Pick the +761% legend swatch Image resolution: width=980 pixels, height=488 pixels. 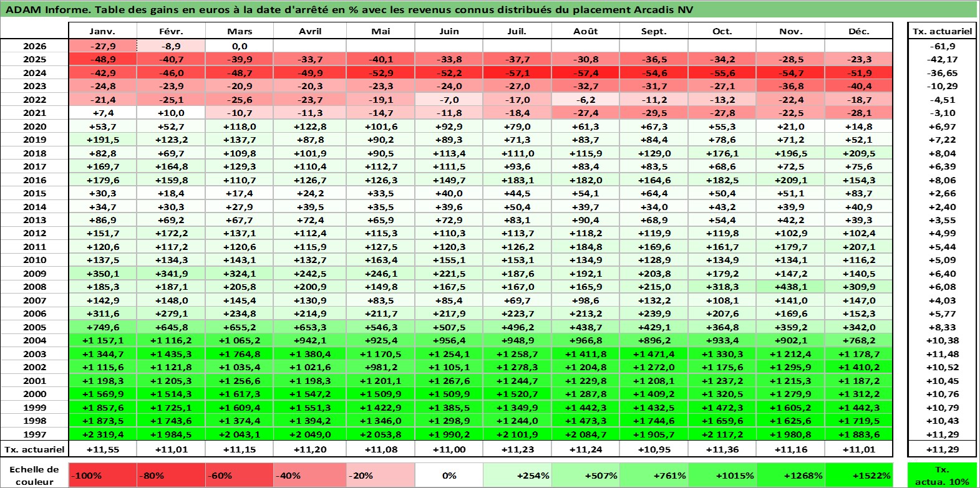[654, 475]
